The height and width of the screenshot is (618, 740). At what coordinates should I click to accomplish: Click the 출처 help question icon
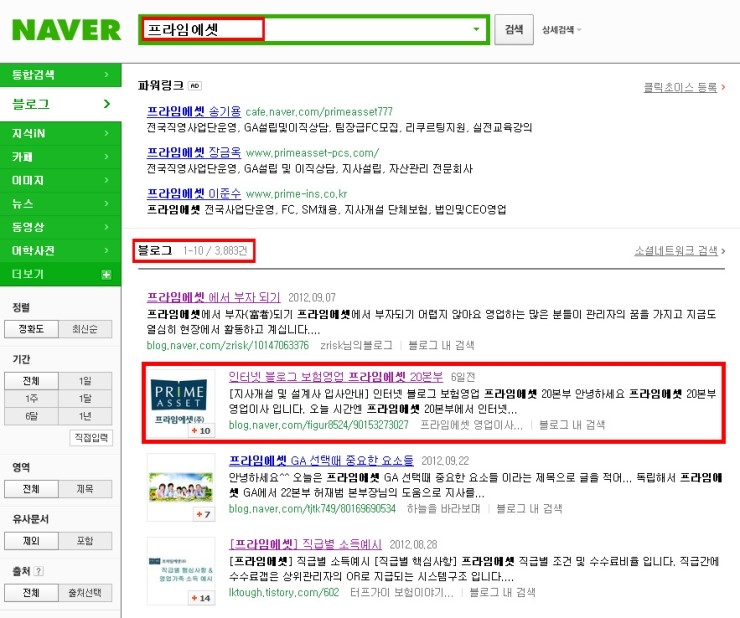point(39,571)
